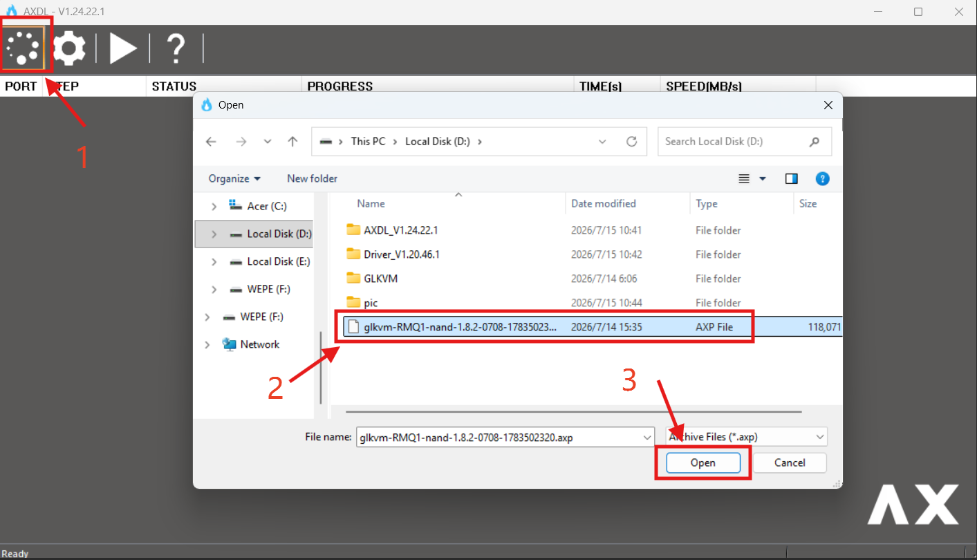This screenshot has height=560, width=977.
Task: Go back in the Open dialog
Action: point(211,141)
